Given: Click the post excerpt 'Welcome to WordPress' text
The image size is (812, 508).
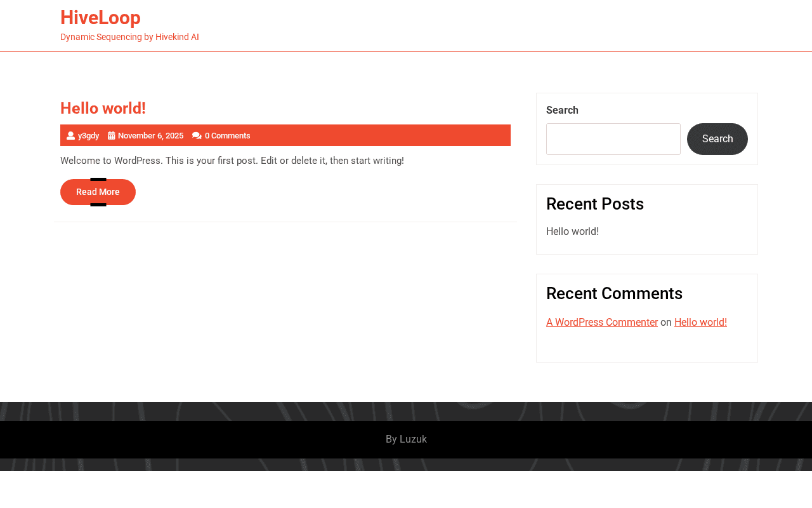Looking at the screenshot, I should click(x=232, y=161).
